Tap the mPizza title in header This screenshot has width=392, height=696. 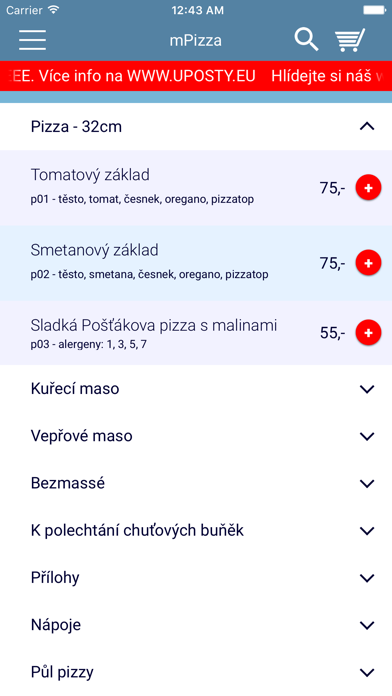195,40
